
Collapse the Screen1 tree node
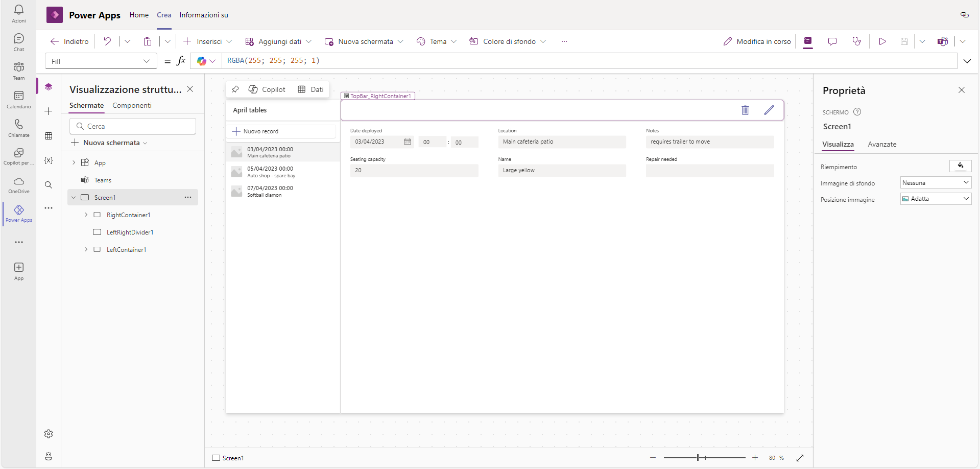coord(74,197)
